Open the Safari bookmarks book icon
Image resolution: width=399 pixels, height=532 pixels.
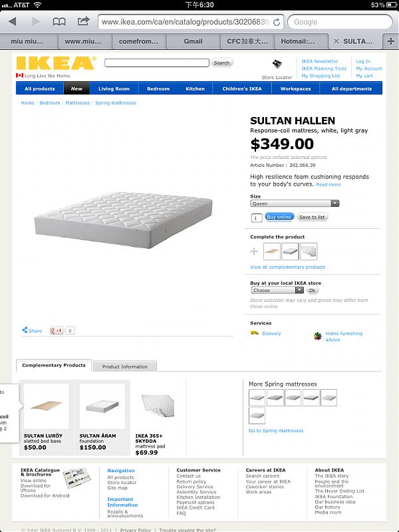59,22
